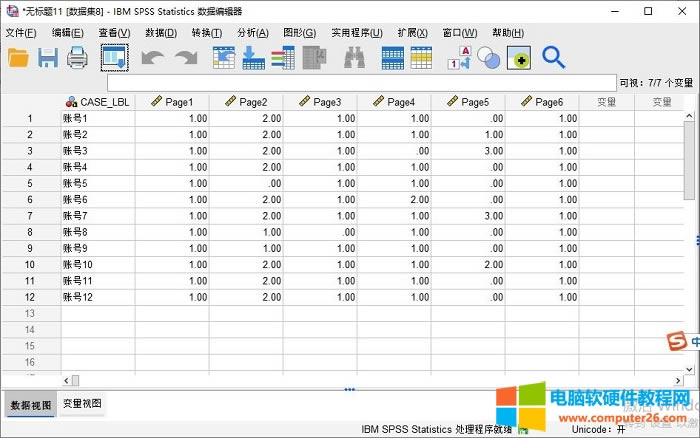Click the Print icon in toolbar
The image size is (700, 438).
coord(78,58)
